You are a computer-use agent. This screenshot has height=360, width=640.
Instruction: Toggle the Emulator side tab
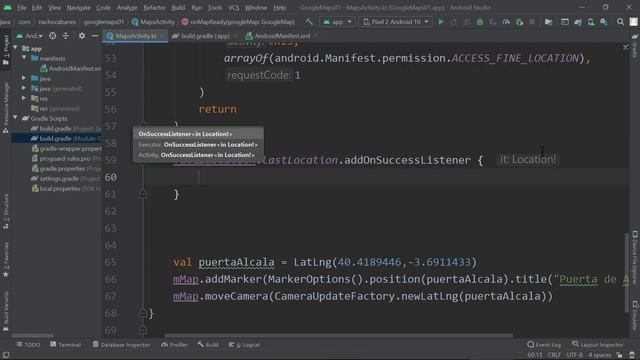[635, 316]
